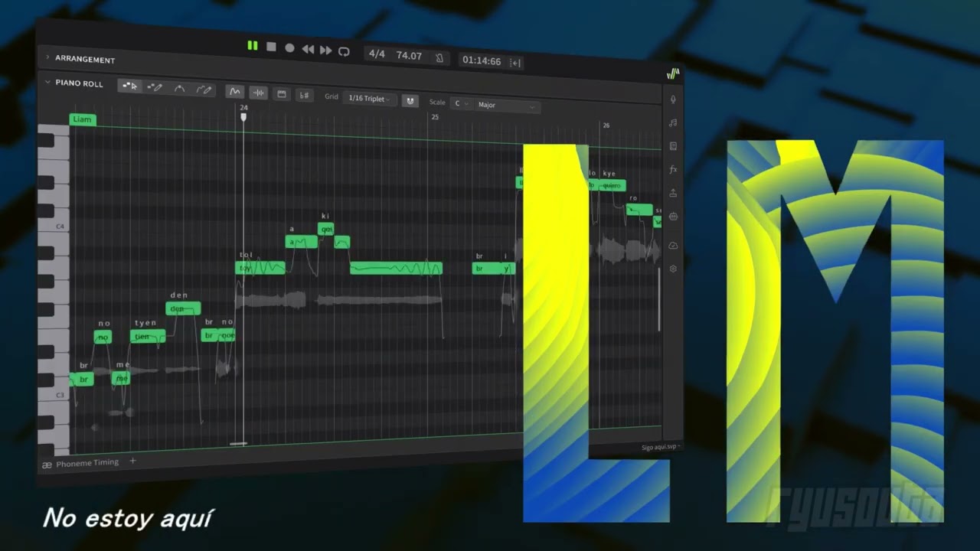Select the 'den' note block
Viewport: 980px width, 551px height.
[183, 308]
